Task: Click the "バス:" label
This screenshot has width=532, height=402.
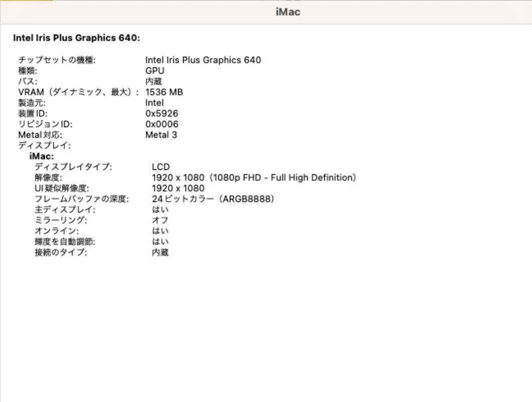Action: [28, 81]
